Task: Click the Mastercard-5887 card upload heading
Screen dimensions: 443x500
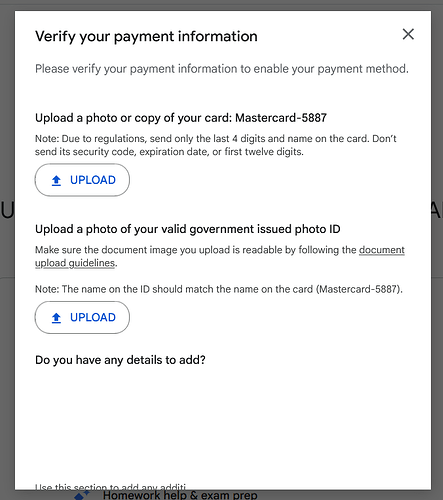Action: [181, 118]
